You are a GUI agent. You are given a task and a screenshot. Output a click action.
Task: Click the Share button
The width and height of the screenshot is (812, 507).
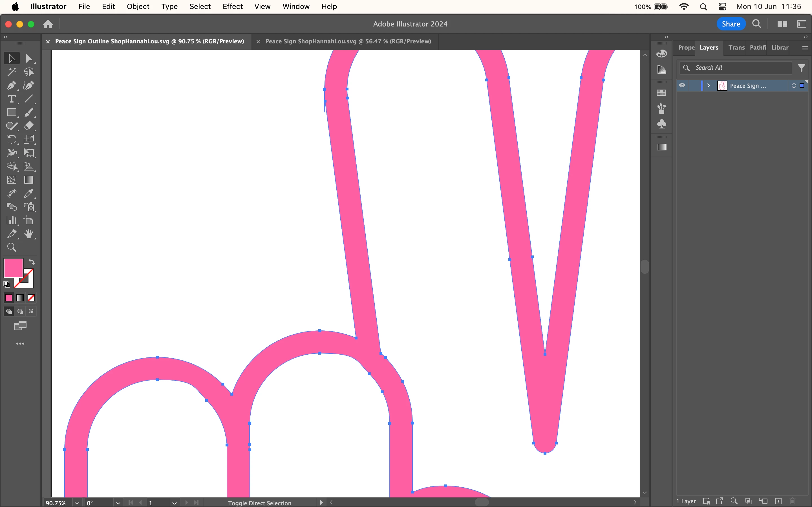coord(731,24)
